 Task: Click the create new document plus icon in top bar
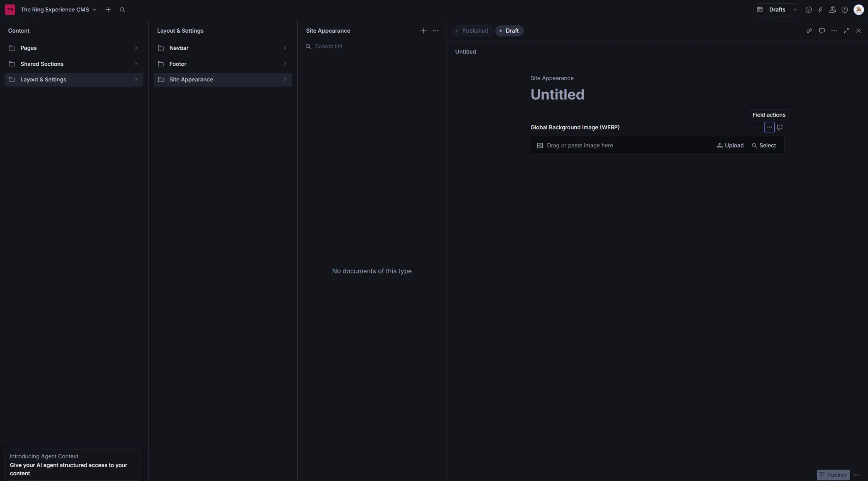(108, 10)
